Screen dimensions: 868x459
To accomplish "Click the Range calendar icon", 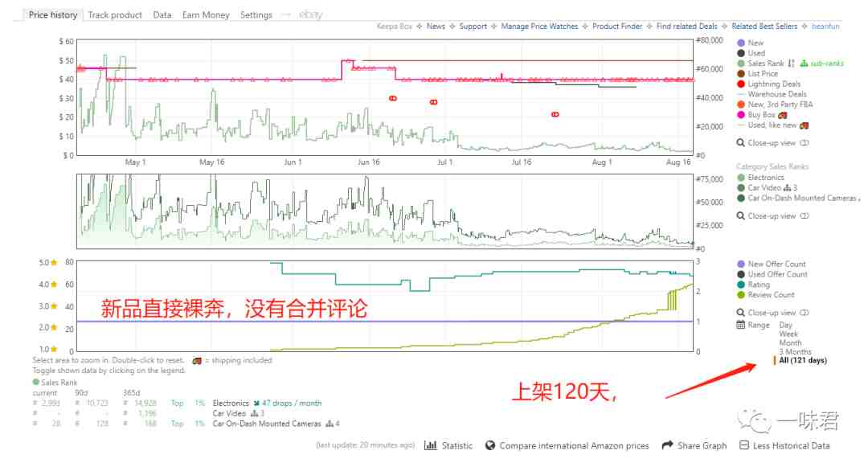I will (x=741, y=325).
